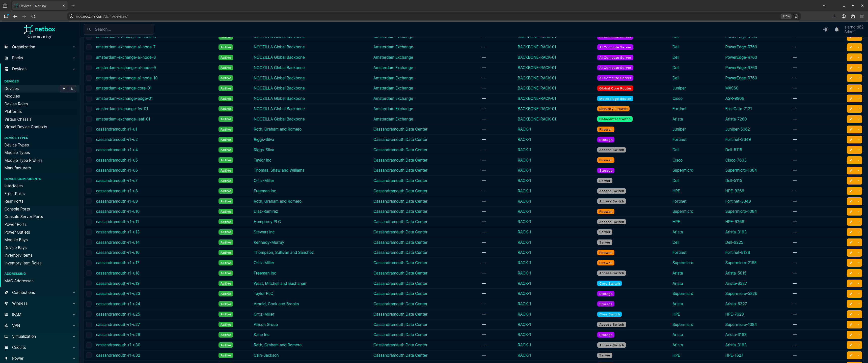
Task: Click the Racks sidebar icon
Action: [6, 58]
